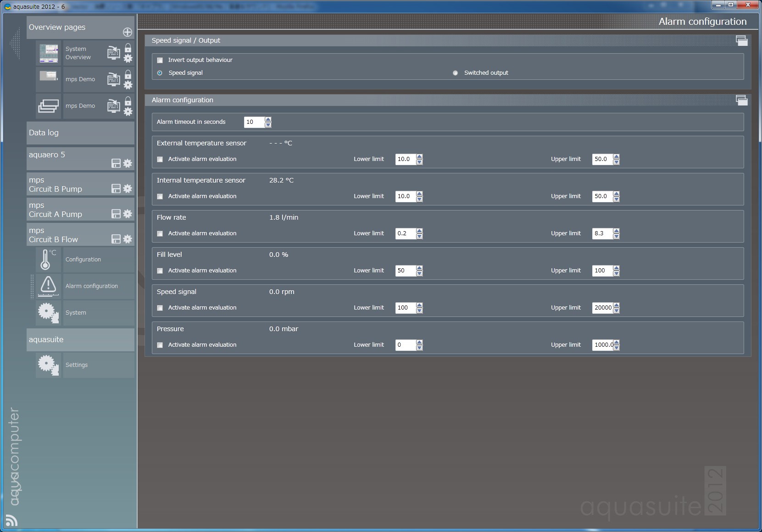
Task: Click the thermometer Configuration icon
Action: tap(48, 260)
